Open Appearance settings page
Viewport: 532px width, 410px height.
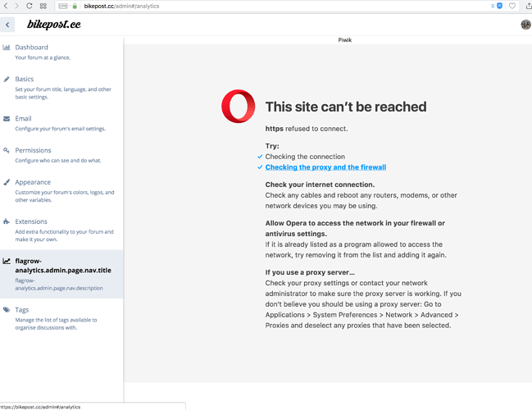point(61,191)
